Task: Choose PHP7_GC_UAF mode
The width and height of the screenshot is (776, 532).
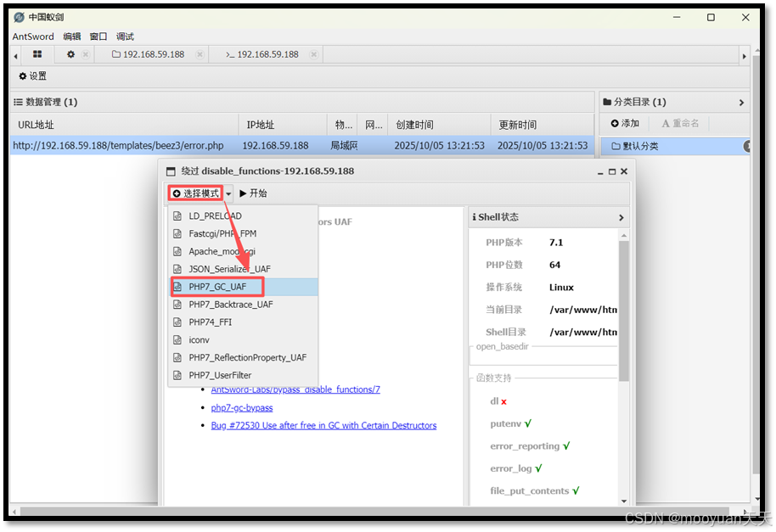Action: [244, 287]
